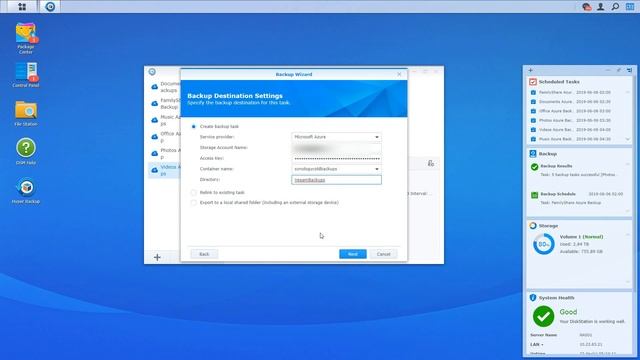640x360 pixels.
Task: Open the search magnifier in taskbar
Action: click(615, 7)
